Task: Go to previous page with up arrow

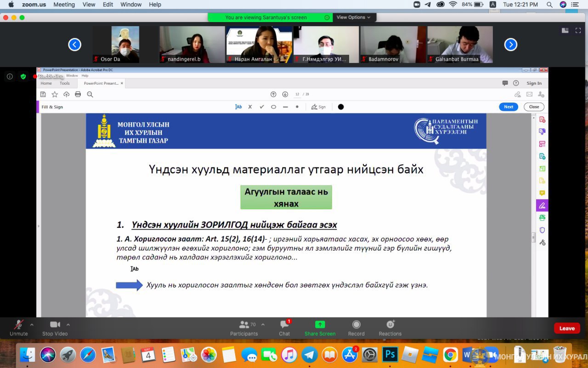Action: [273, 94]
